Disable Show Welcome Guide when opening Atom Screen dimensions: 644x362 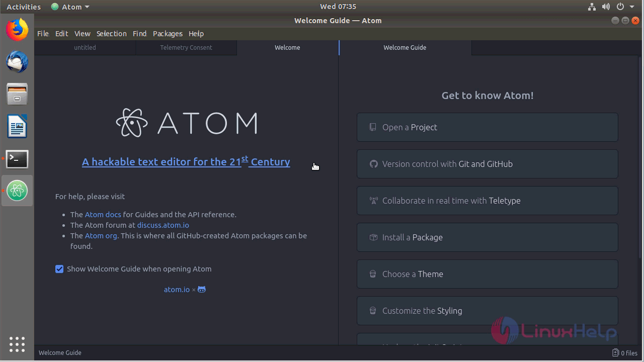click(x=59, y=269)
